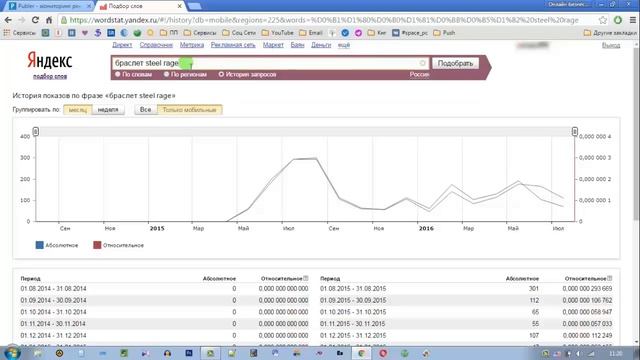Click the green extension icon beside the star

click(618, 20)
